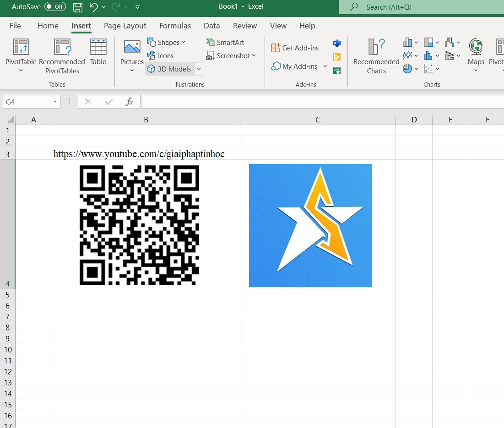Select column B header
This screenshot has width=504, height=428.
click(x=146, y=120)
